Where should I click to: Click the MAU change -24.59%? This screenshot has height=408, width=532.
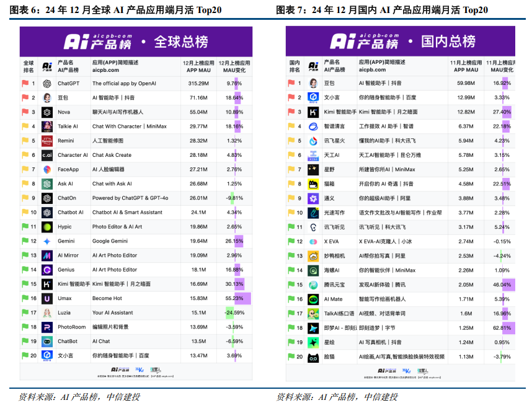(234, 313)
